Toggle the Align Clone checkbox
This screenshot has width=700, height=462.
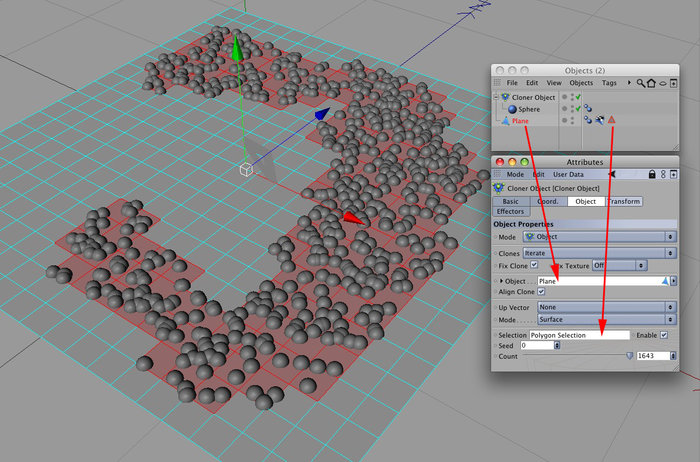pyautogui.click(x=541, y=291)
